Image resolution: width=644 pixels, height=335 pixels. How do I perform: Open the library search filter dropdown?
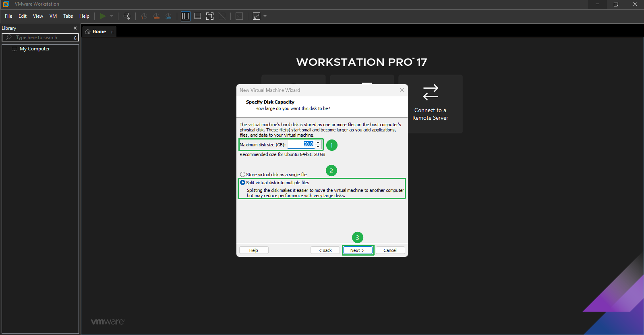click(75, 37)
